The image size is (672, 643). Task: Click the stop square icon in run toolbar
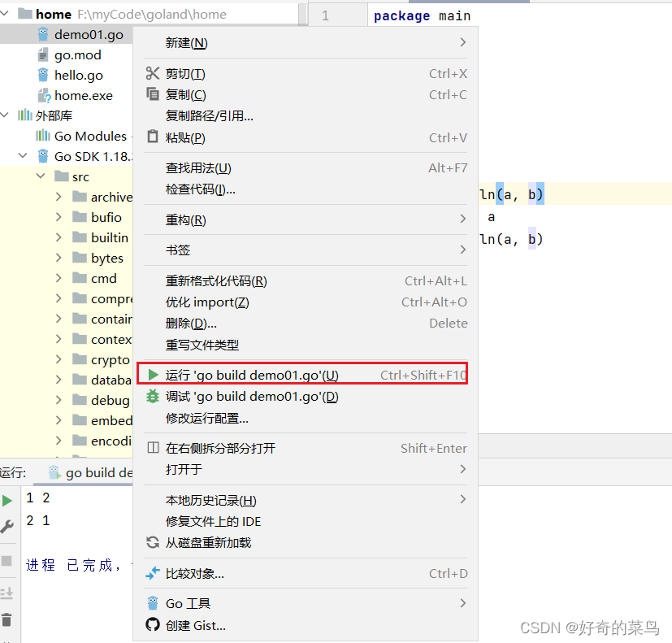pos(8,561)
